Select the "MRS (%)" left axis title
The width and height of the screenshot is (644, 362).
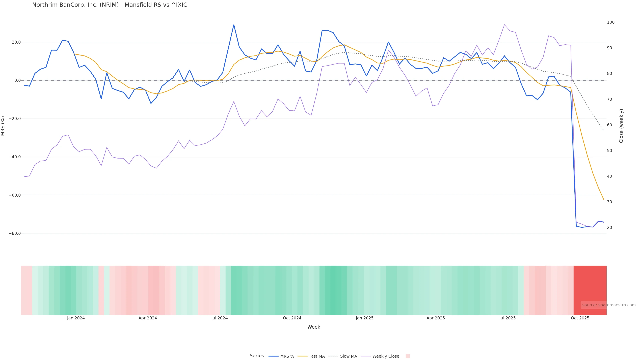[3, 126]
